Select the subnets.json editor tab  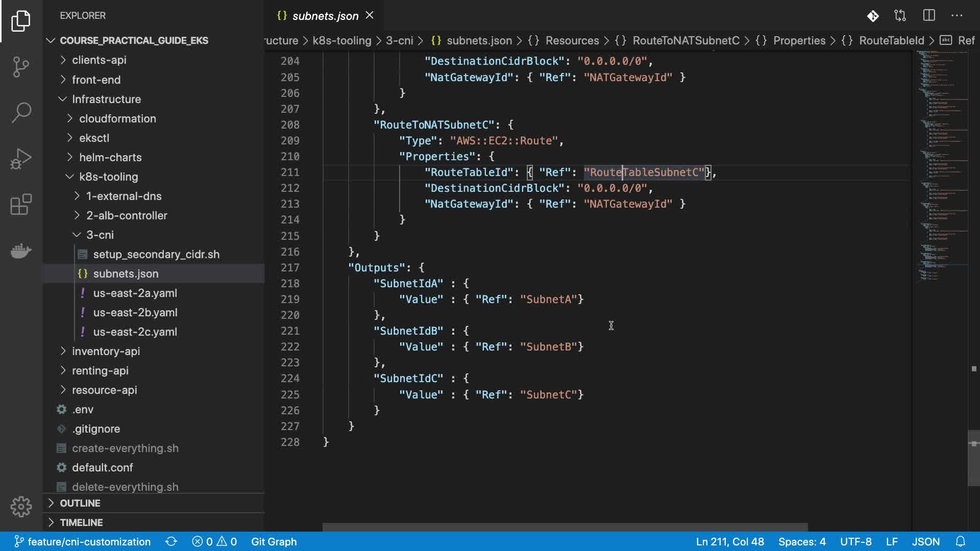[325, 16]
